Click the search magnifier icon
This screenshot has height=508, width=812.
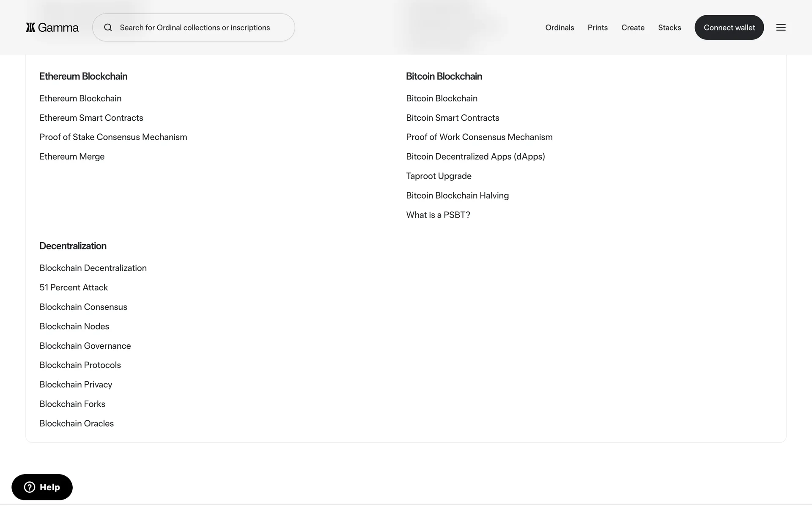(108, 28)
